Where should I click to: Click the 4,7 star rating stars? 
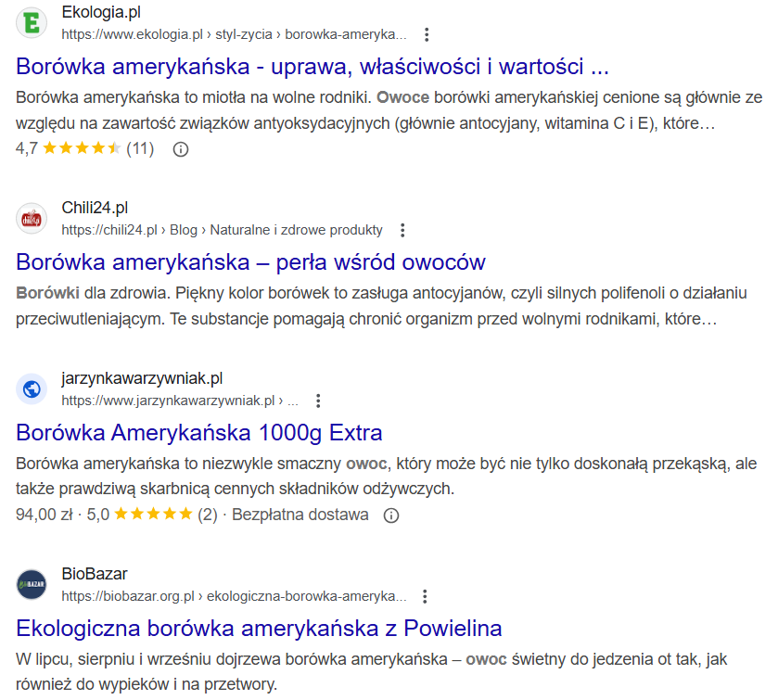point(82,148)
